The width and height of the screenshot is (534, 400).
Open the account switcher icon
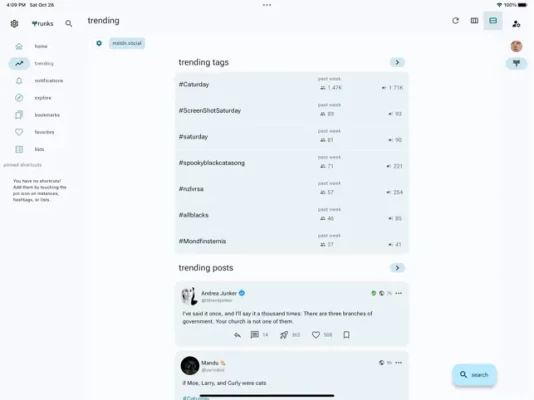point(516,24)
